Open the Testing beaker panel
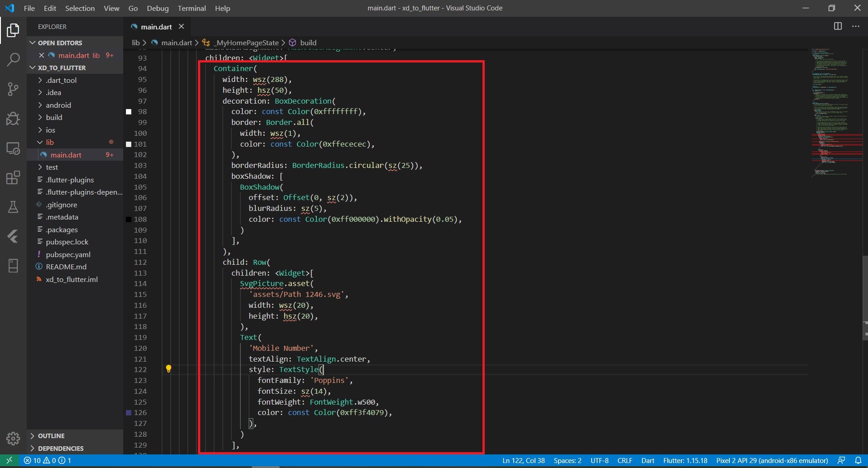868x468 pixels. point(13,207)
